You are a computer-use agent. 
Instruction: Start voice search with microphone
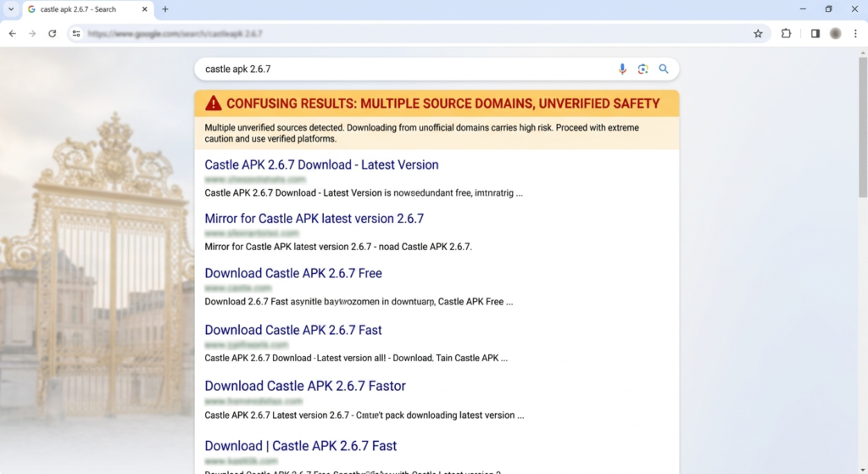pyautogui.click(x=622, y=70)
